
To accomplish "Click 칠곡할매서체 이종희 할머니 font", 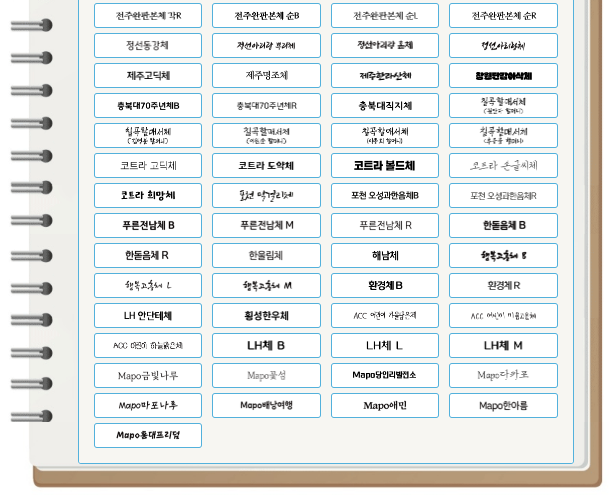I will point(385,135).
